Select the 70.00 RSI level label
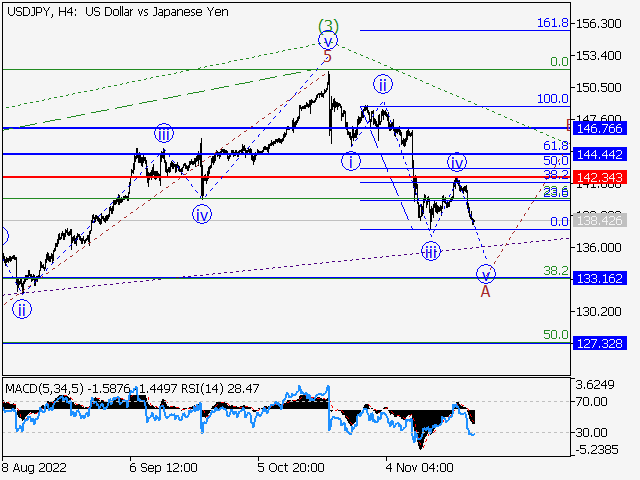Image resolution: width=640 pixels, height=480 pixels. [591, 402]
